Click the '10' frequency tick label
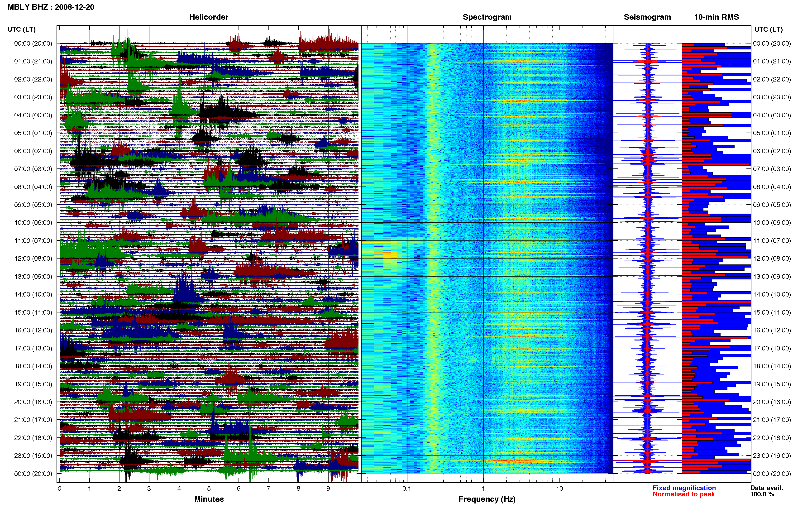This screenshot has width=812, height=508. click(559, 489)
